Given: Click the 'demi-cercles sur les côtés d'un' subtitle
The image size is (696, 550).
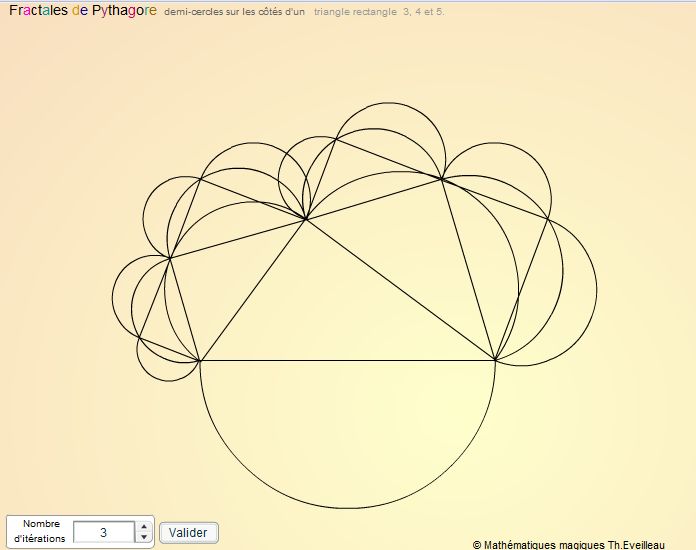Looking at the screenshot, I should (x=234, y=12).
